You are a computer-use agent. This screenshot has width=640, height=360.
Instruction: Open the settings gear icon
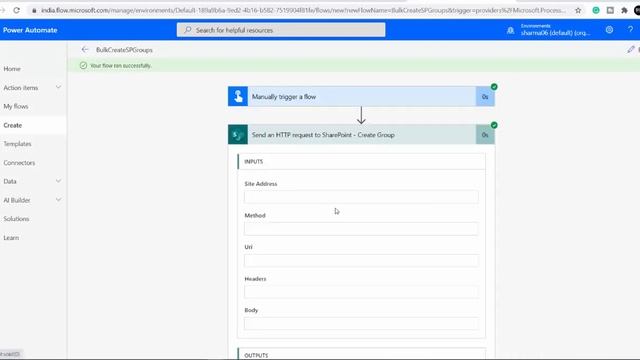click(609, 30)
